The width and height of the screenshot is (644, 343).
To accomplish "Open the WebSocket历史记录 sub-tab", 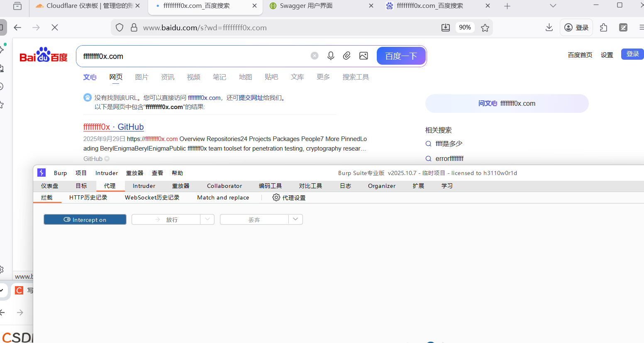I will 152,197.
